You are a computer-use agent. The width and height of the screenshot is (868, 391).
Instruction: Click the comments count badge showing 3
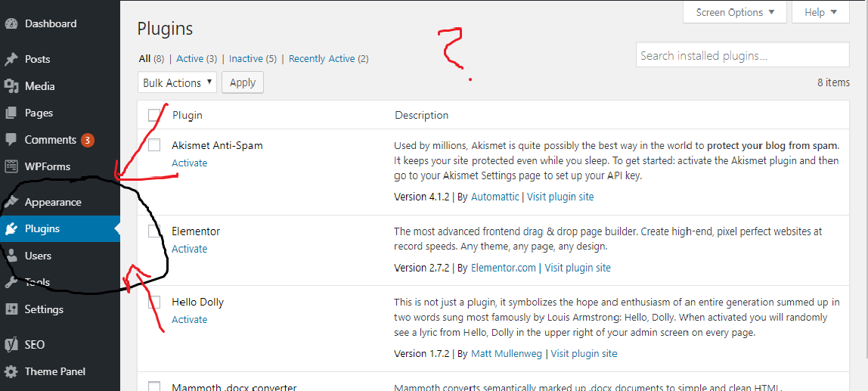coord(88,140)
